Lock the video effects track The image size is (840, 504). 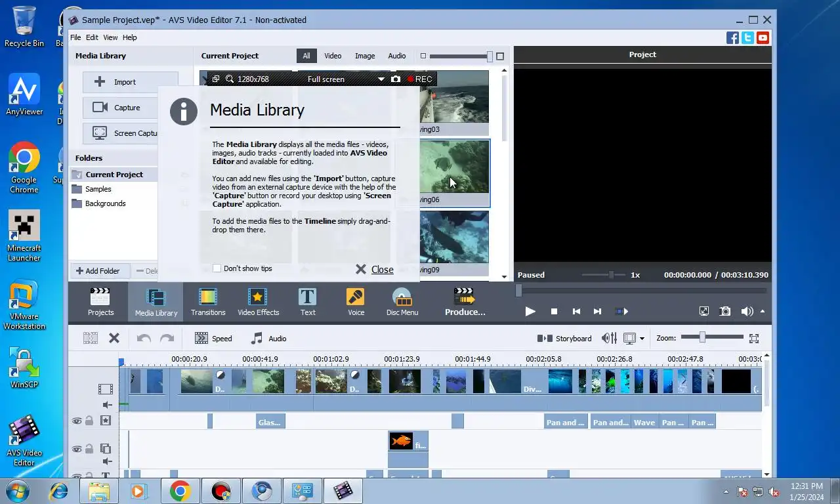pyautogui.click(x=89, y=421)
